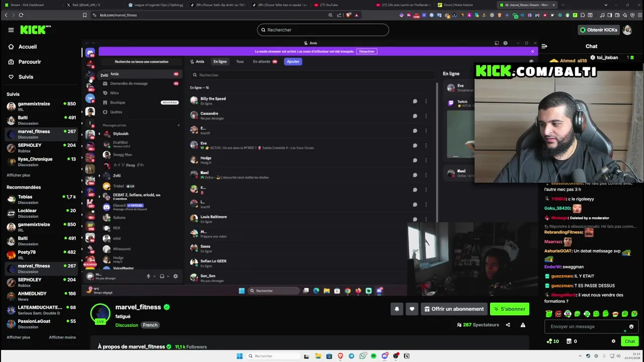Open Balti channel in the Suivis list

click(x=41, y=120)
